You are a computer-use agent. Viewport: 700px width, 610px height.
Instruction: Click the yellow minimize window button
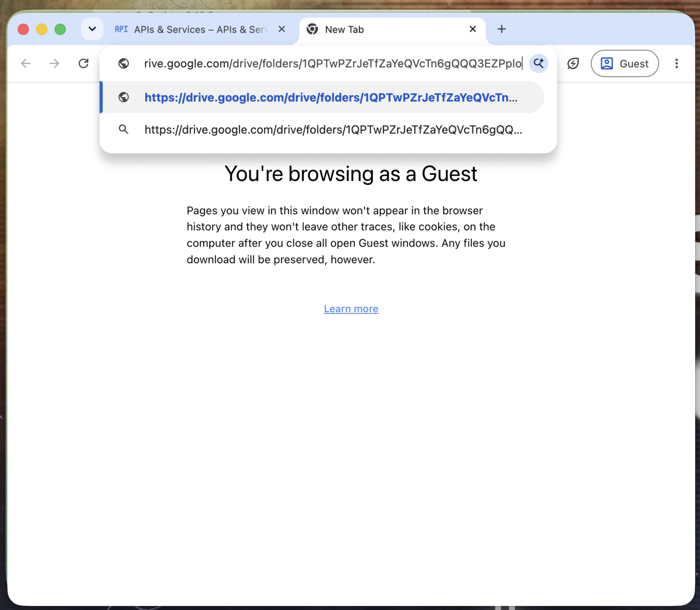(42, 29)
